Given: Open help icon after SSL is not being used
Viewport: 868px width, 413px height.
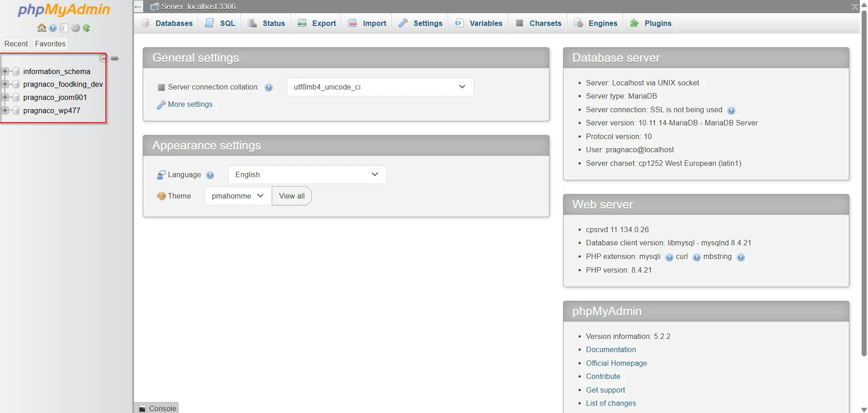Looking at the screenshot, I should (731, 110).
